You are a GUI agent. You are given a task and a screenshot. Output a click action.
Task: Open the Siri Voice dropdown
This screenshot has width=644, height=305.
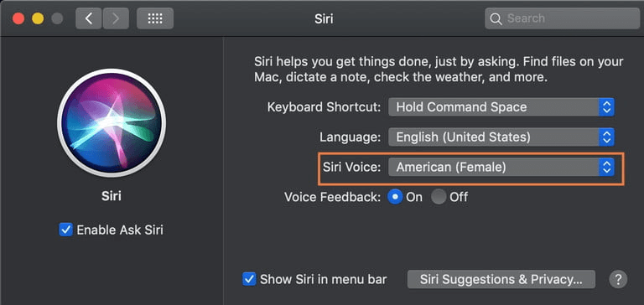(501, 167)
